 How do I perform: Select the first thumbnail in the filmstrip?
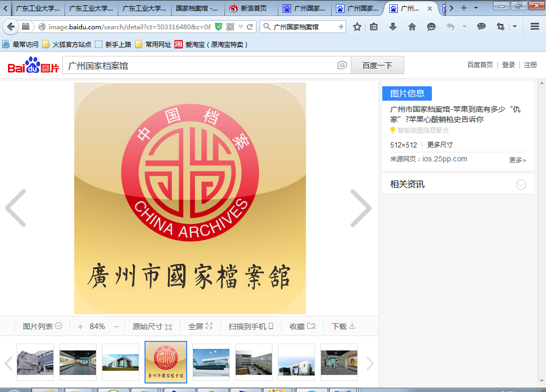[35, 362]
